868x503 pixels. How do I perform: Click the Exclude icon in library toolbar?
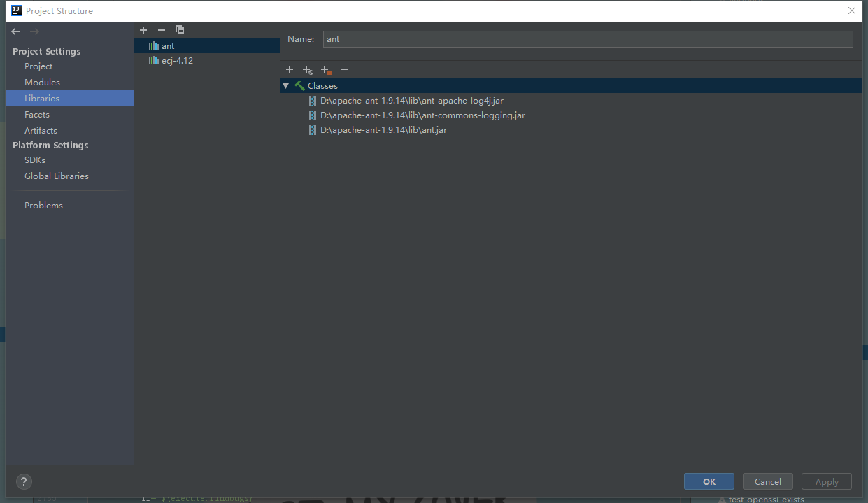(x=326, y=69)
